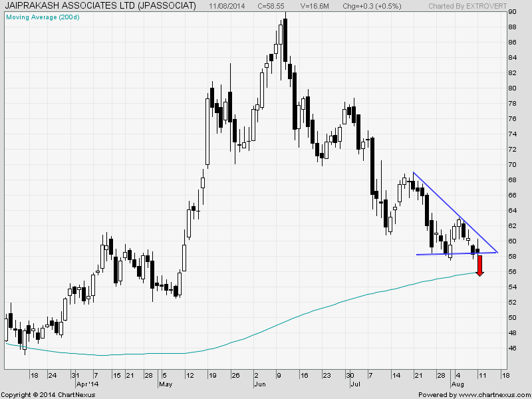Viewport: 532px width, 399px height.
Task: Select the JAIPRAKASH ASSOCIATES LTD chart title
Action: [x=100, y=6]
